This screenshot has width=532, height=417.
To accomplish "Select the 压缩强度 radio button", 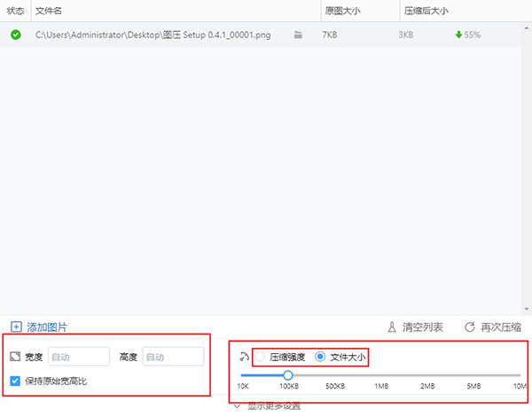I will 260,357.
